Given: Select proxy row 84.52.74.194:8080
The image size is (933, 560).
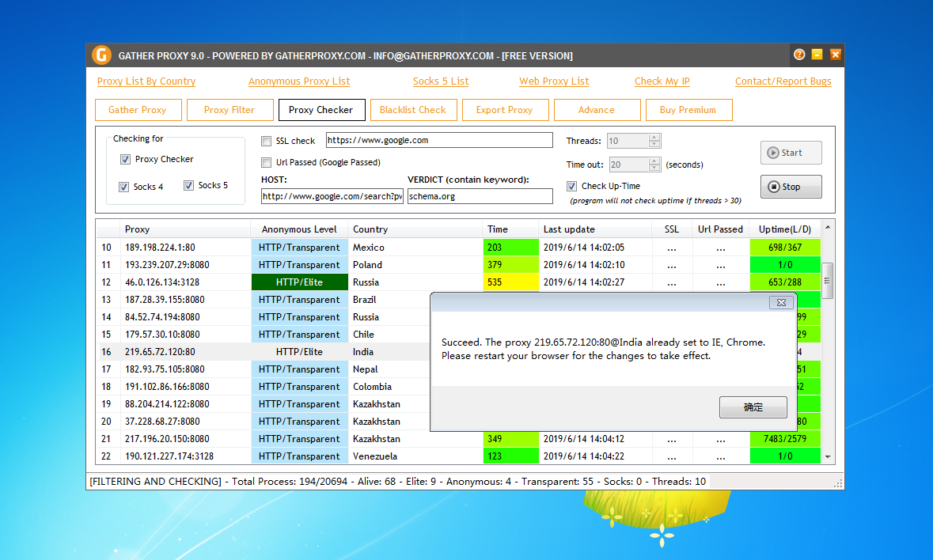Looking at the screenshot, I should coord(263,317).
